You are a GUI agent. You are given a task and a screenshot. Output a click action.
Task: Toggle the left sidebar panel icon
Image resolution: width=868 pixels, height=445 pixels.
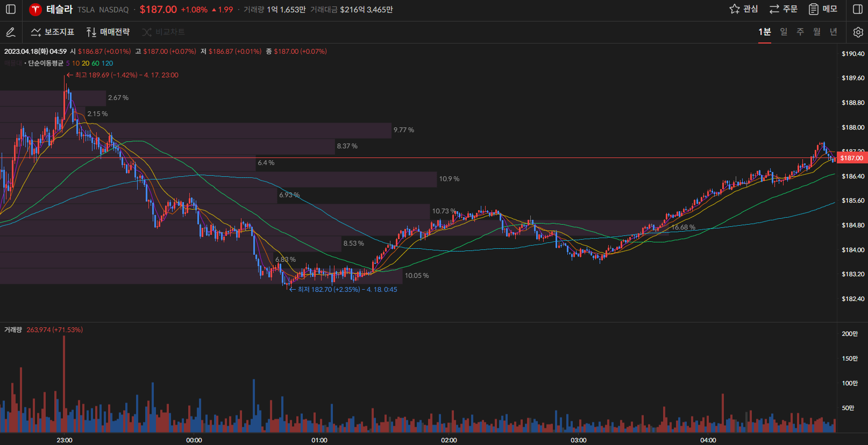coord(11,9)
